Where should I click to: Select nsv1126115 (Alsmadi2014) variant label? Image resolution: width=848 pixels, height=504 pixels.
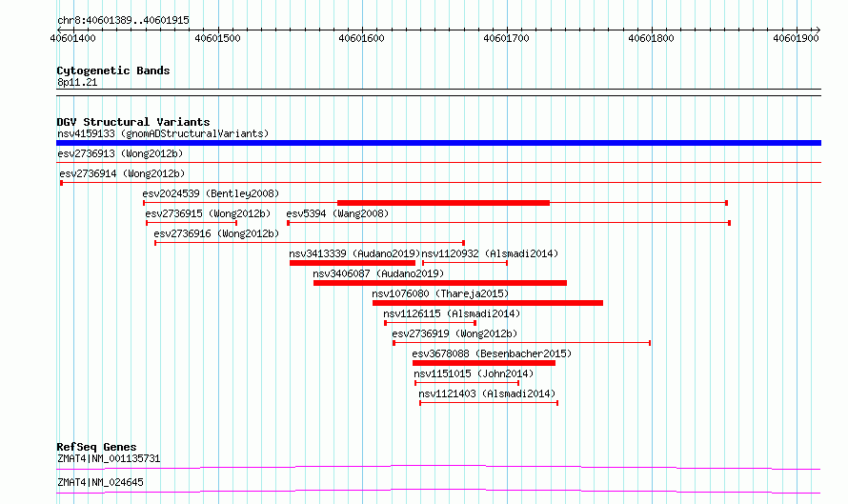coord(452,313)
